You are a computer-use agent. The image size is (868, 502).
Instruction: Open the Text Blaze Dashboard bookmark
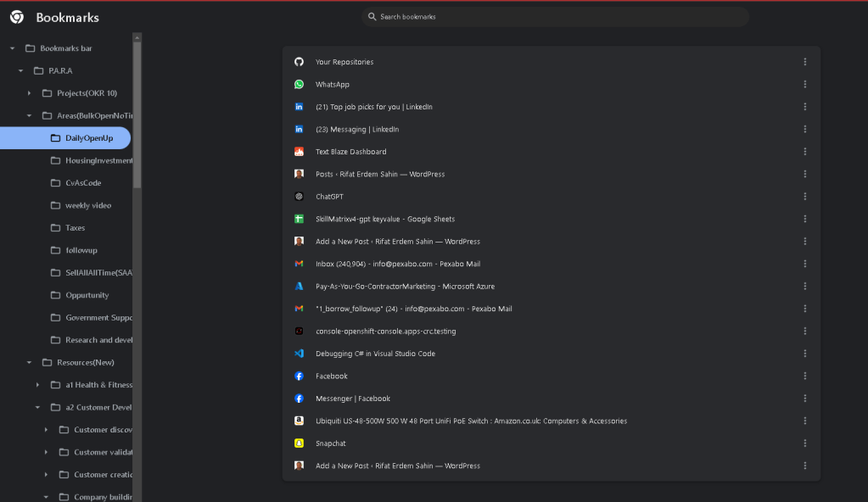point(351,152)
